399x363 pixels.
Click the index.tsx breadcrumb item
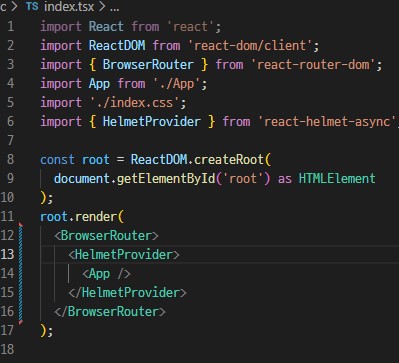[x=69, y=7]
